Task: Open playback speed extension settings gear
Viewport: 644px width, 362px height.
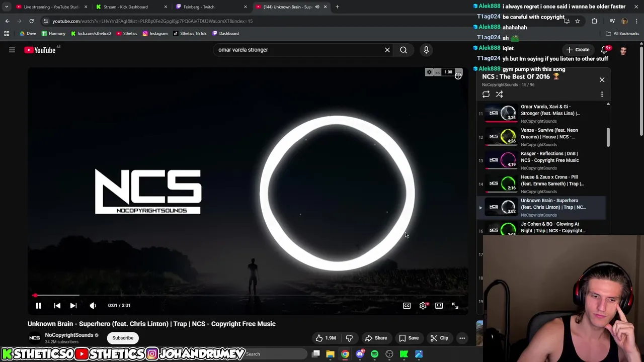Action: [x=429, y=72]
